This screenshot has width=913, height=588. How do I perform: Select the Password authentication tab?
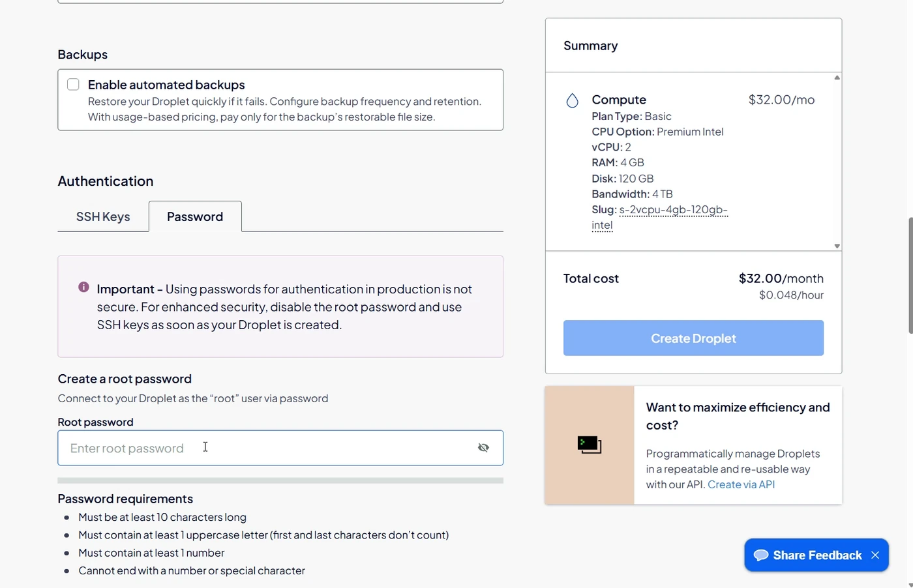pyautogui.click(x=195, y=216)
